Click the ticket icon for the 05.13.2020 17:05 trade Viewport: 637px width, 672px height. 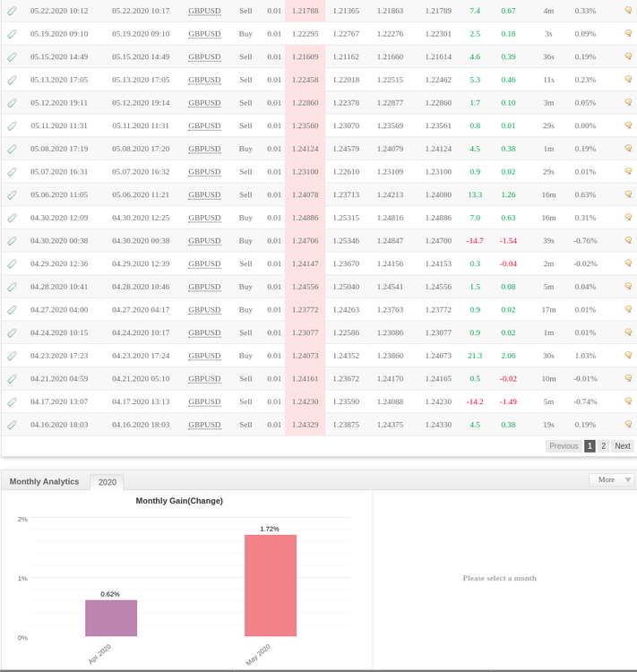(12, 80)
